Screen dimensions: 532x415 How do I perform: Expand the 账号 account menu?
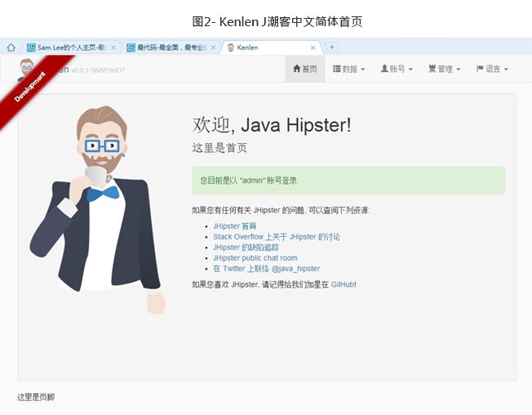pyautogui.click(x=397, y=69)
